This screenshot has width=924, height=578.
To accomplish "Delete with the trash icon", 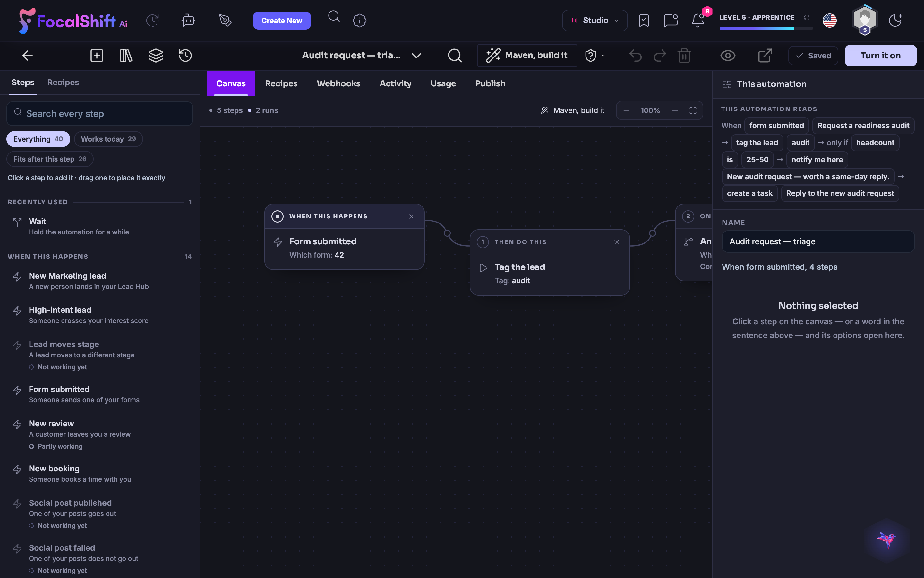I will 684,56.
